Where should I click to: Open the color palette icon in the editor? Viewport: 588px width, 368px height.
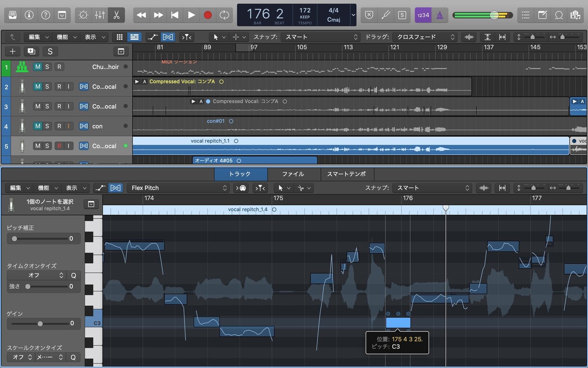tap(241, 188)
